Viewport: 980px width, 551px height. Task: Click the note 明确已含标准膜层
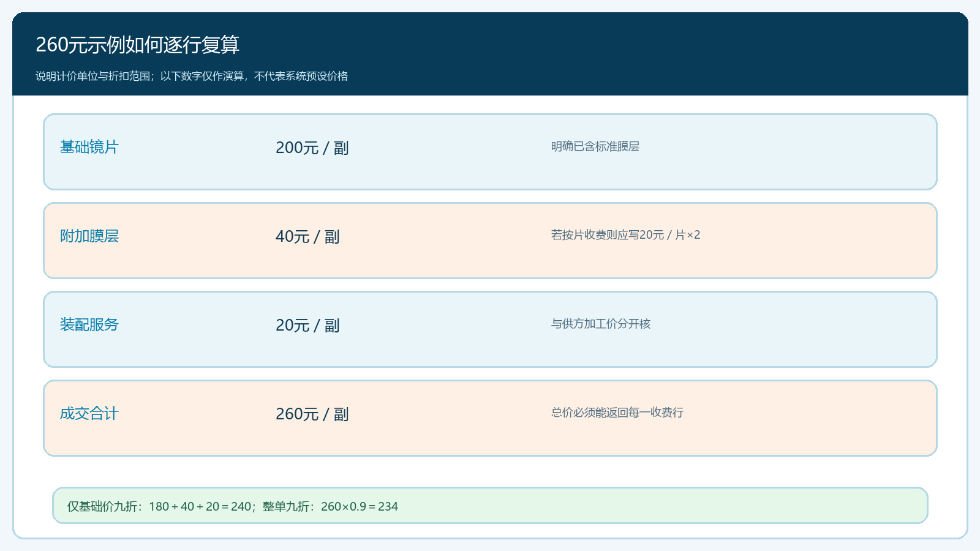[x=595, y=146]
